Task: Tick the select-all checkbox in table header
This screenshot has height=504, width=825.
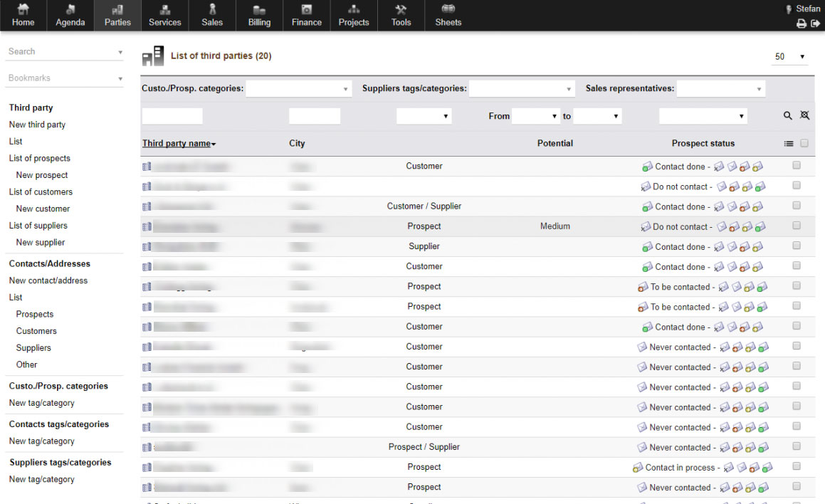Action: (x=804, y=143)
